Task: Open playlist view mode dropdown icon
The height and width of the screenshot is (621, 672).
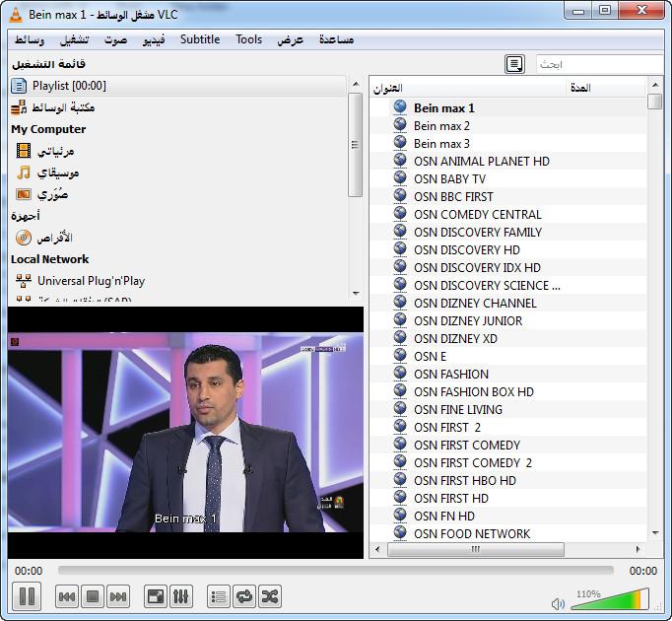Action: click(x=513, y=64)
